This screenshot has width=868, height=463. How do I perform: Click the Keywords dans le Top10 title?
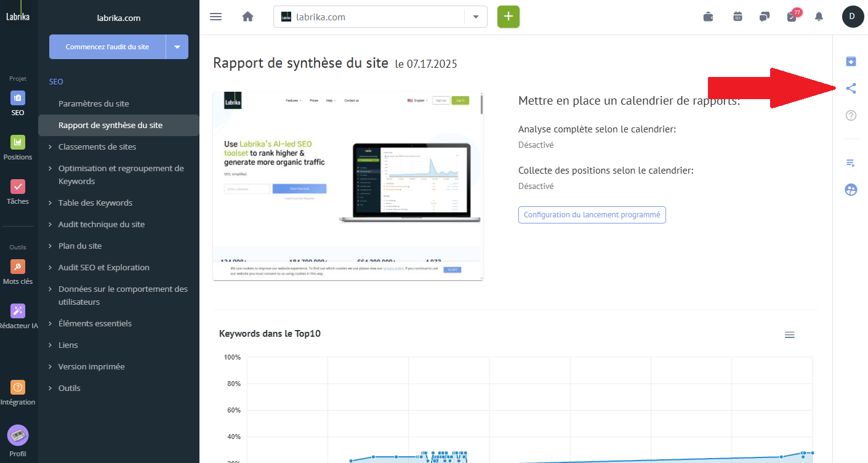coord(270,334)
